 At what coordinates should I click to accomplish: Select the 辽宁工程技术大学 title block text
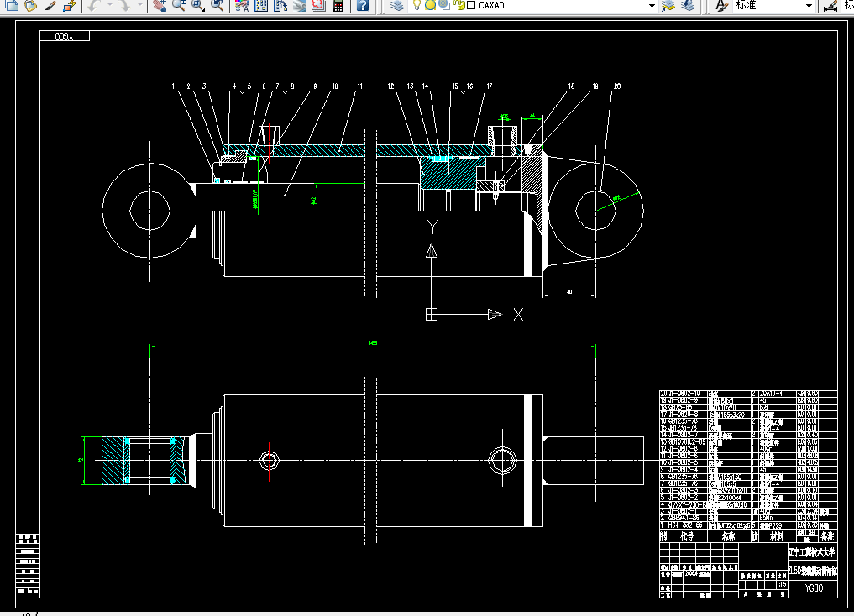pyautogui.click(x=811, y=551)
